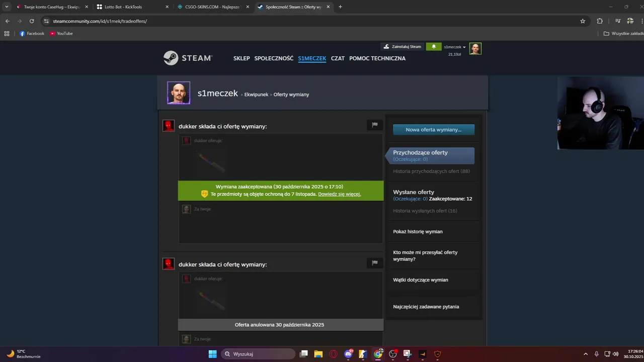Click your avatar beside 'Za twoje' in first offer
Viewport: 644px width, 362px height.
pyautogui.click(x=186, y=209)
